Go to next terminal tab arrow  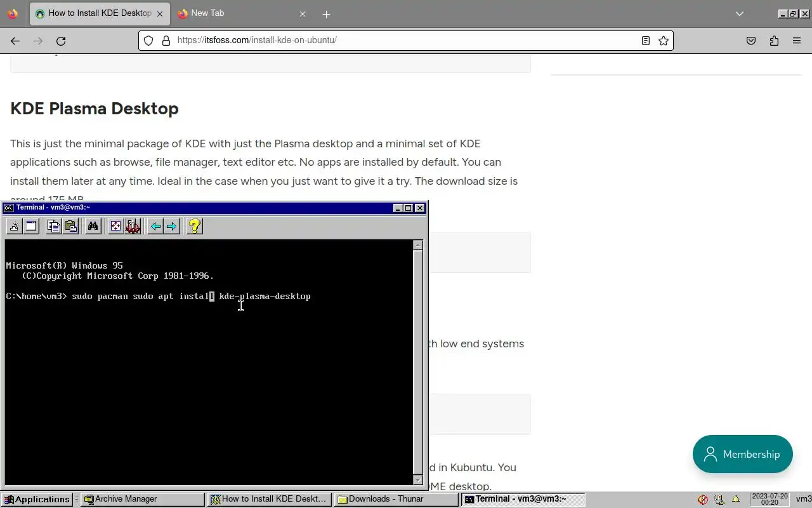tap(171, 226)
